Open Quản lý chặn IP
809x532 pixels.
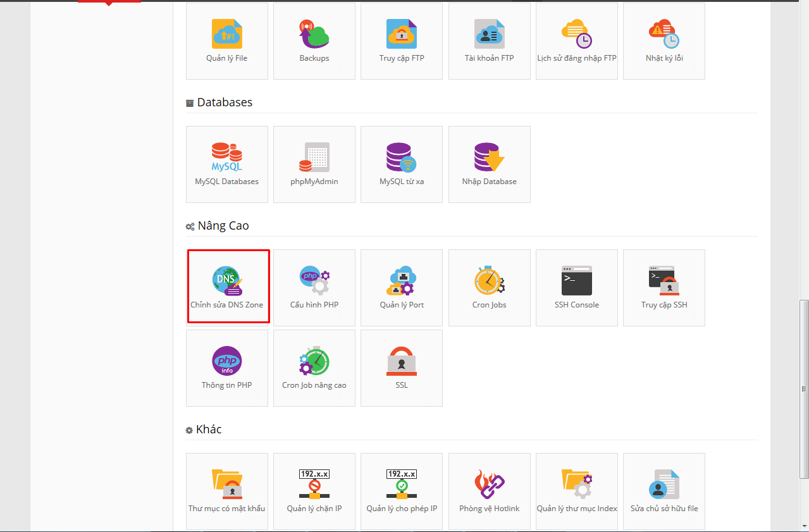[x=314, y=492]
